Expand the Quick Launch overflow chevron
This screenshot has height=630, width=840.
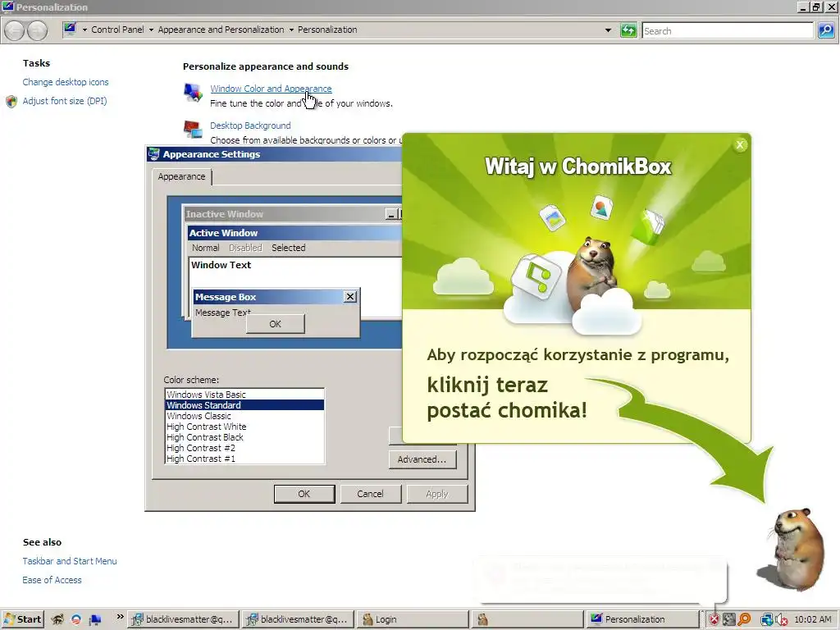click(x=120, y=617)
